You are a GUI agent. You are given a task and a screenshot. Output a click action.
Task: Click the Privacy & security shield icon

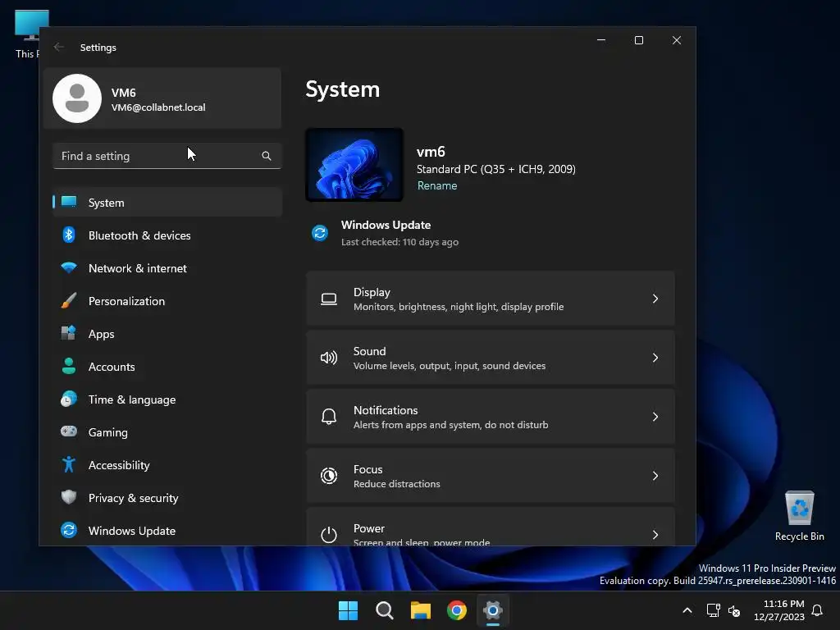pos(69,497)
